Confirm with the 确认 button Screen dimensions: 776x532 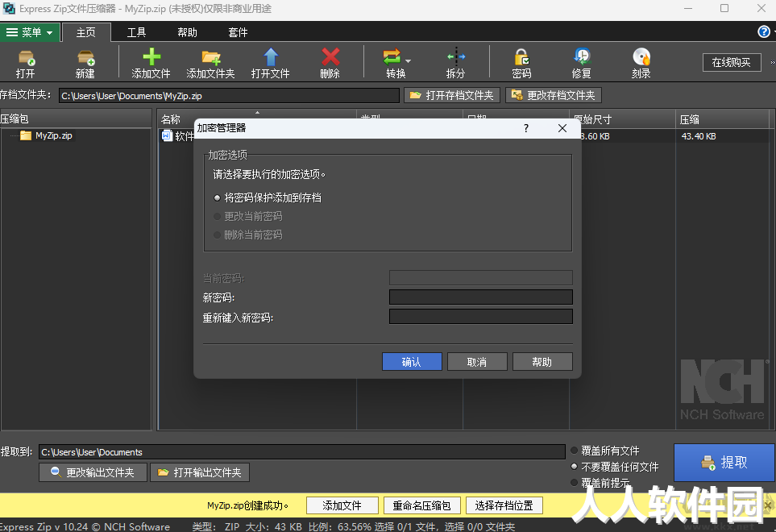click(x=412, y=362)
